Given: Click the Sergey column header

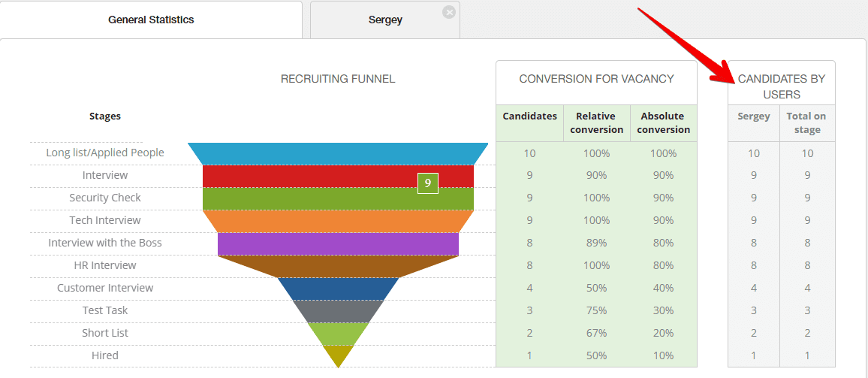Looking at the screenshot, I should [753, 116].
